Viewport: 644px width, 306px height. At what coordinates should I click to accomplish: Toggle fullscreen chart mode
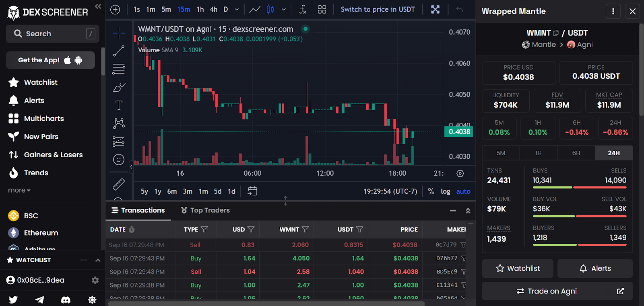(x=436, y=10)
